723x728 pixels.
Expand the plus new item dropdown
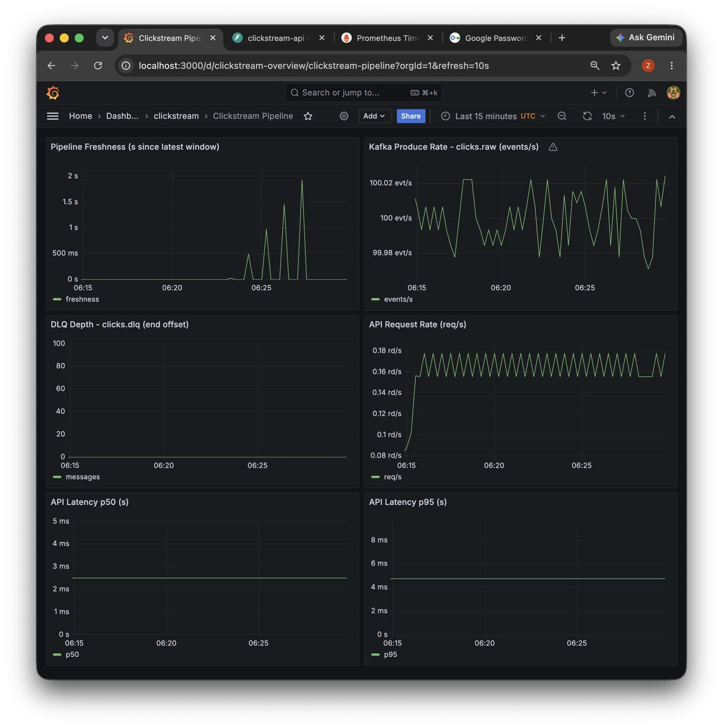[599, 93]
